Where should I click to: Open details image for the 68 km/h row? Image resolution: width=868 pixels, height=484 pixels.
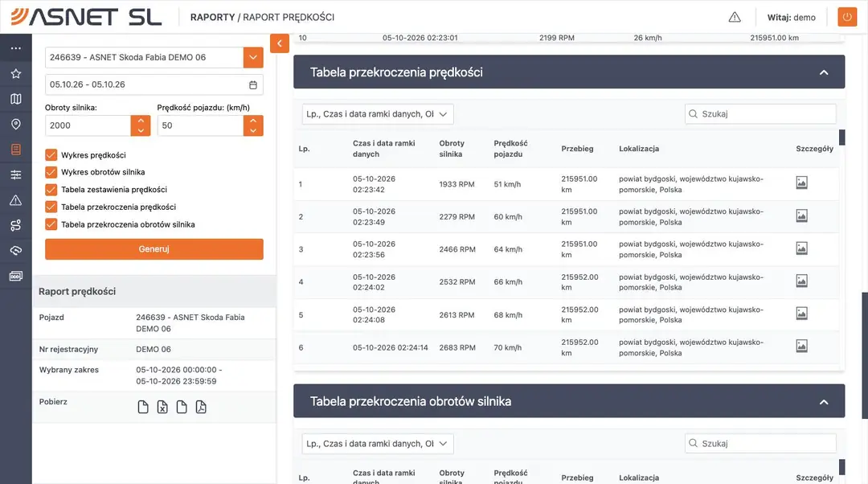pyautogui.click(x=801, y=314)
